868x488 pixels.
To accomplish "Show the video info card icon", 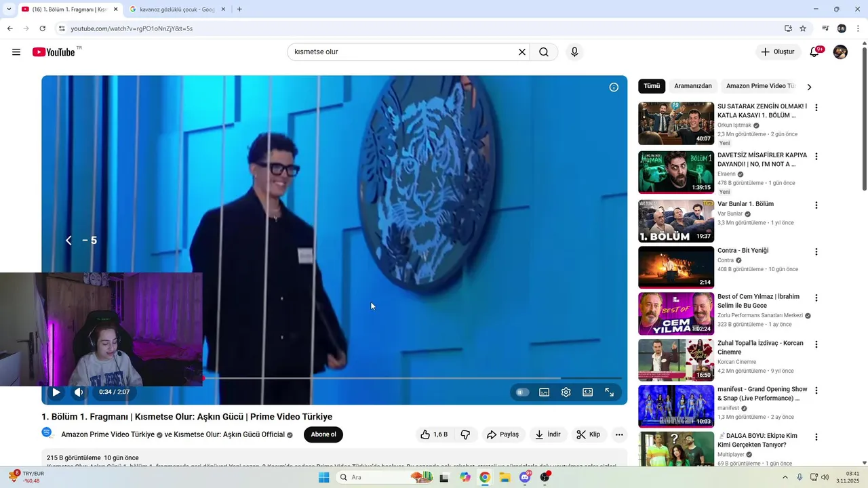I will (614, 87).
